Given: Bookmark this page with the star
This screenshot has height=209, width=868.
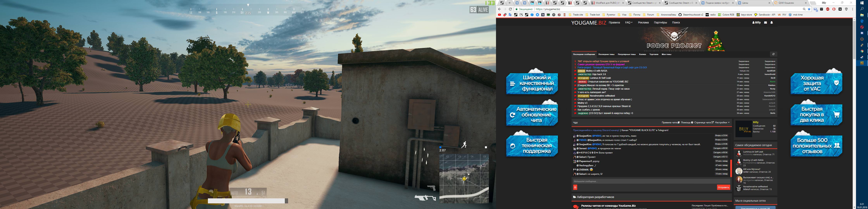Looking at the screenshot, I should (x=809, y=9).
